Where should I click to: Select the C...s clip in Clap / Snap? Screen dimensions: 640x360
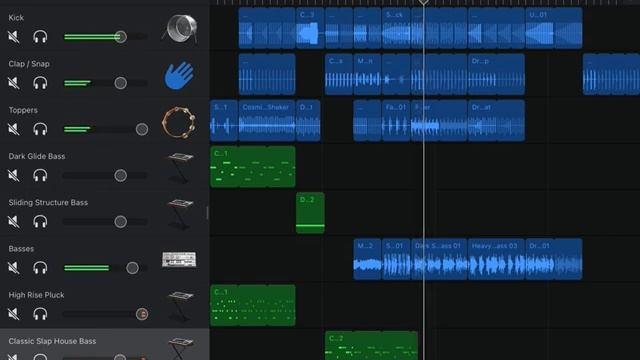339,75
